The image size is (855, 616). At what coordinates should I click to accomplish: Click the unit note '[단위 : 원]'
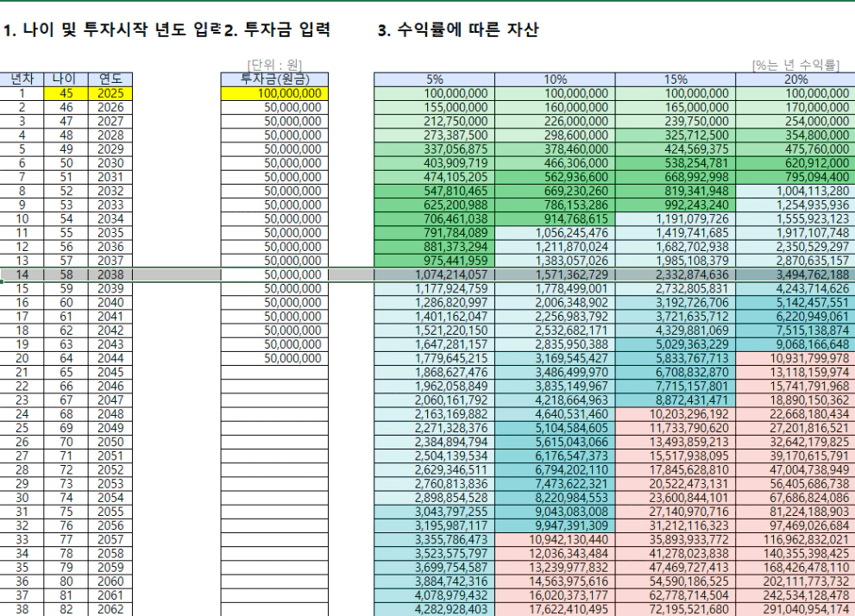(274, 66)
